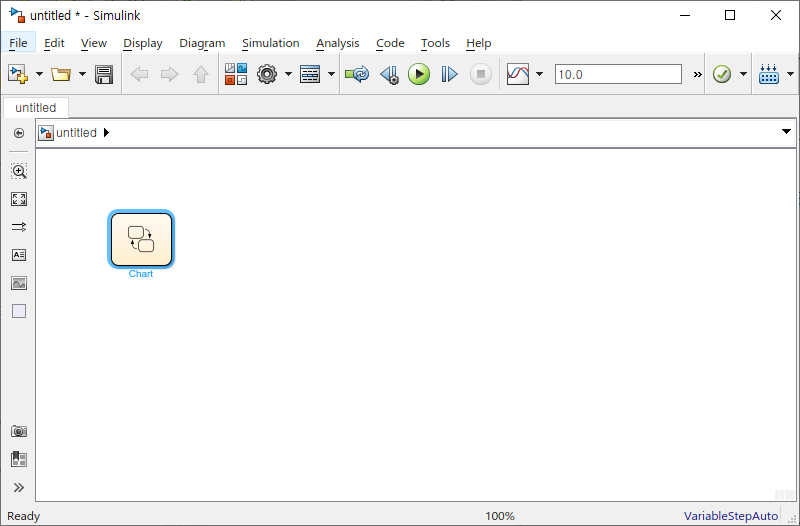Click the Zoom in tool icon
The width and height of the screenshot is (800, 526).
point(19,171)
